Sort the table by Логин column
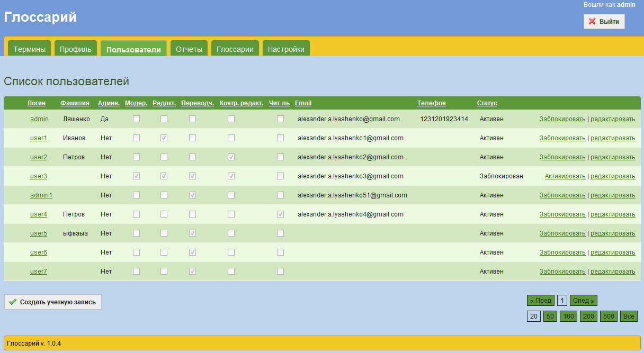 [37, 103]
